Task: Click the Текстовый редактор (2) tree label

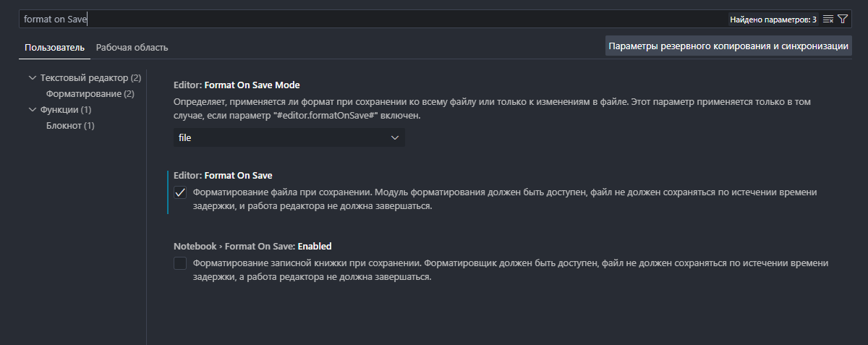Action: coord(90,77)
